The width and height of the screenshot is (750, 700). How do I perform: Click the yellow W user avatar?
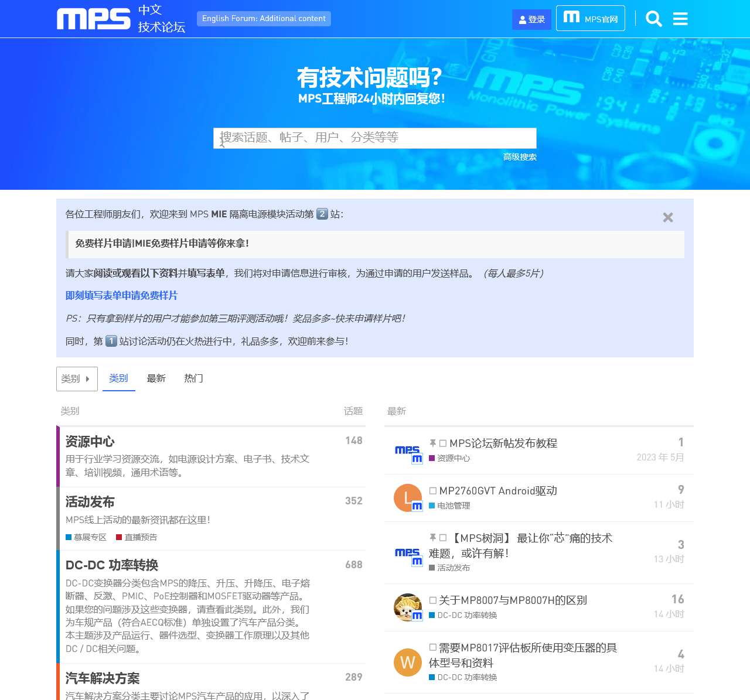tap(408, 663)
